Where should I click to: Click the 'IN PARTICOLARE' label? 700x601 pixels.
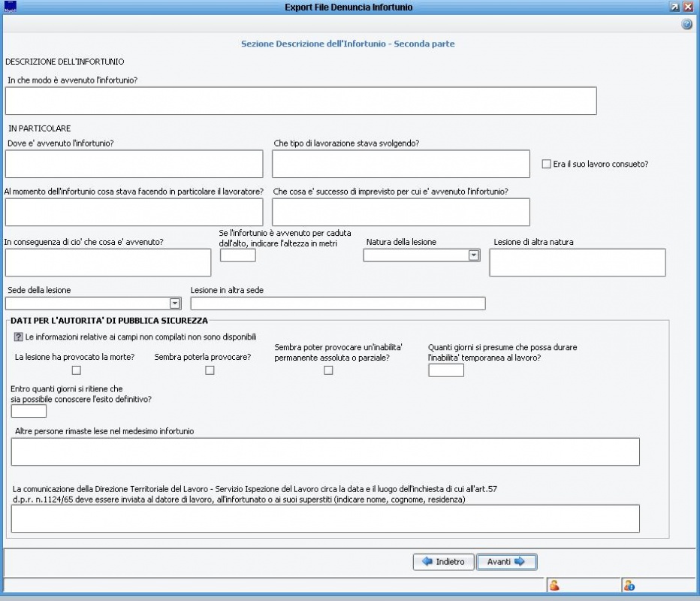click(x=39, y=128)
